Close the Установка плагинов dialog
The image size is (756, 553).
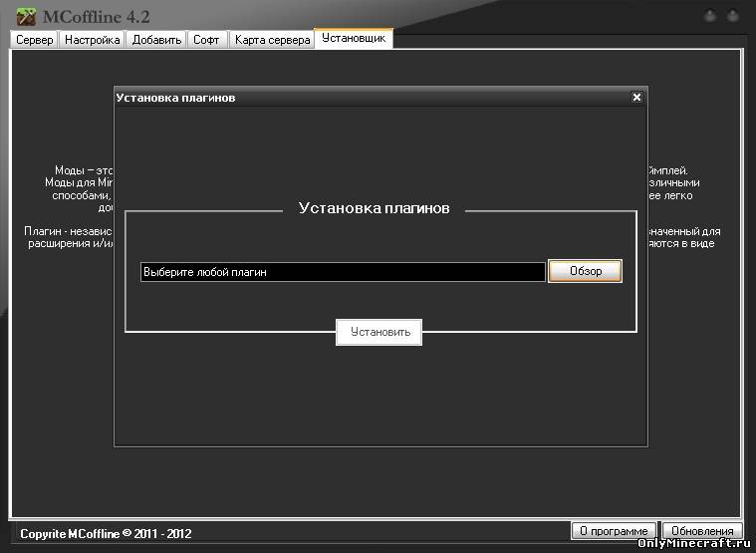[x=636, y=98]
